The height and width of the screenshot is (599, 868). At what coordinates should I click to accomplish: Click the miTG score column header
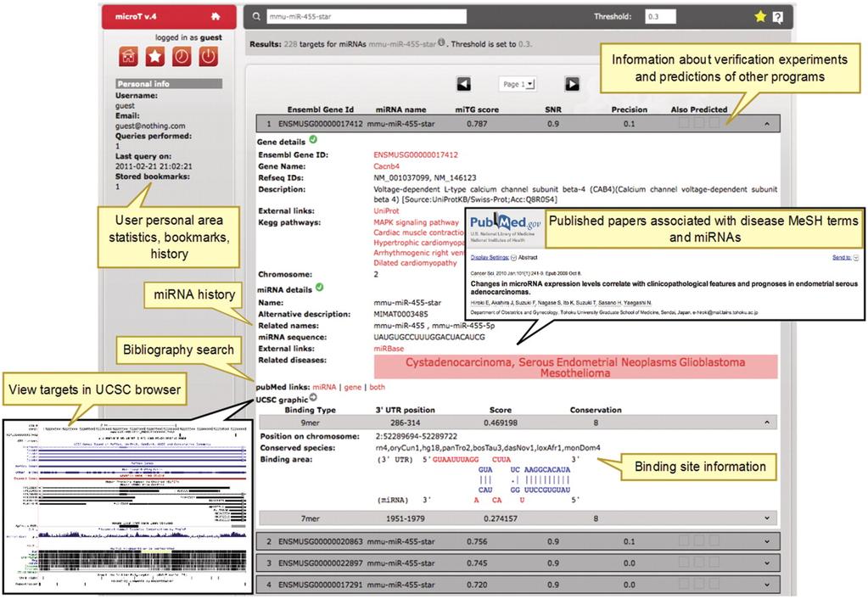[x=477, y=109]
